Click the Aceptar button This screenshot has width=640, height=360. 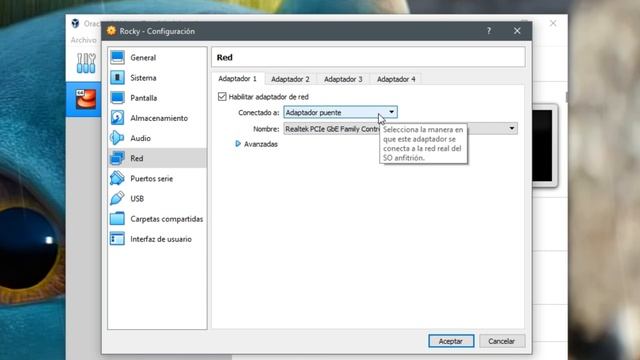pyautogui.click(x=451, y=341)
